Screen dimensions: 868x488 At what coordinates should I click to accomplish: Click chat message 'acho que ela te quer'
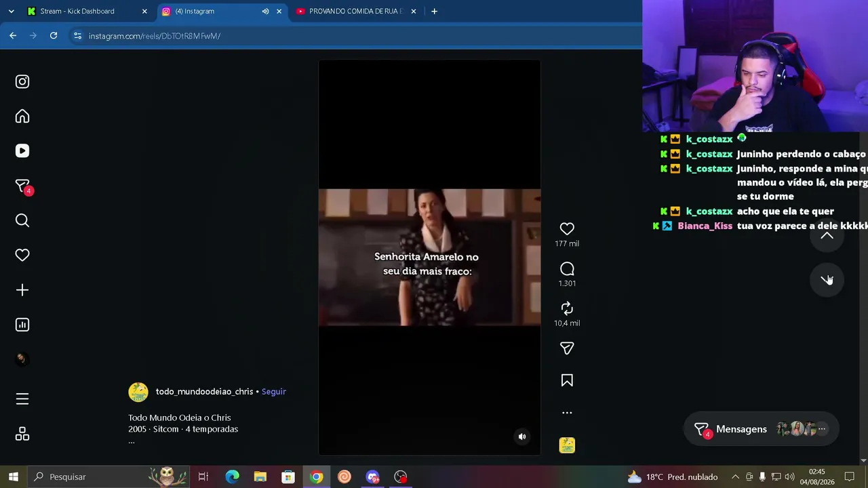785,211
